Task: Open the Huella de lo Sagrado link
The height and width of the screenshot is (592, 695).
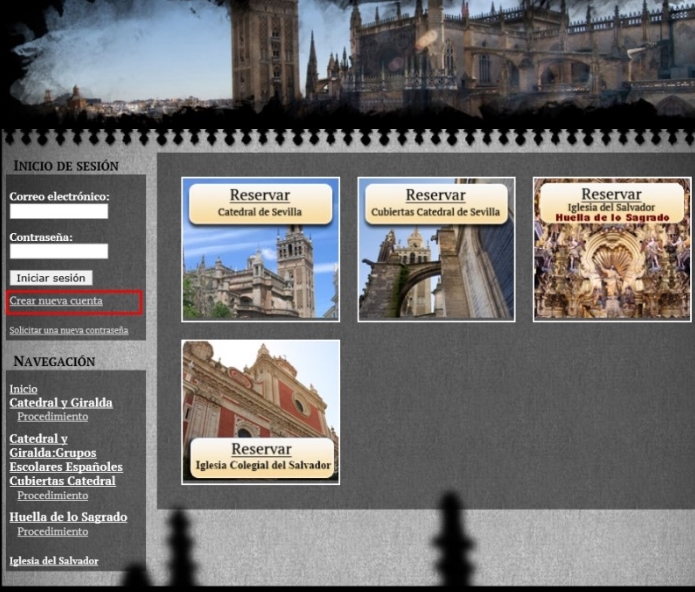Action: tap(68, 517)
